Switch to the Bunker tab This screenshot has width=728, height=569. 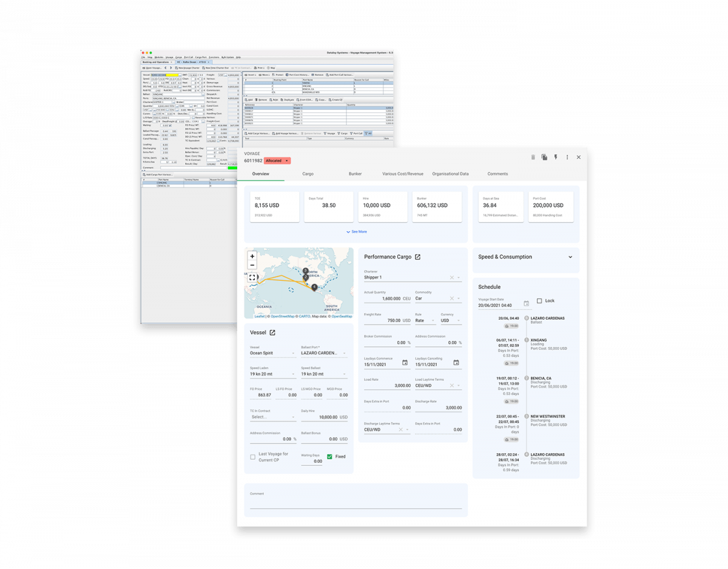coord(355,174)
